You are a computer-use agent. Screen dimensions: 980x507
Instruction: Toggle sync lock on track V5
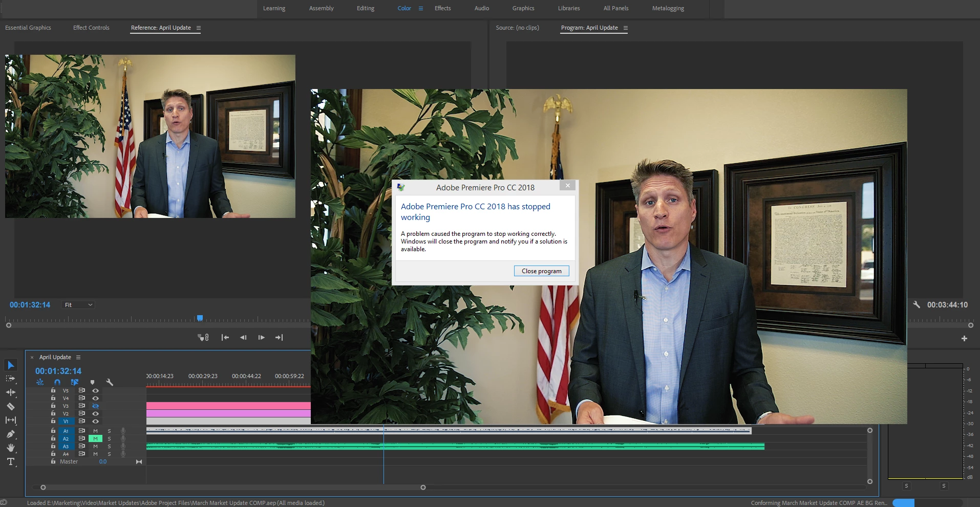tap(81, 390)
